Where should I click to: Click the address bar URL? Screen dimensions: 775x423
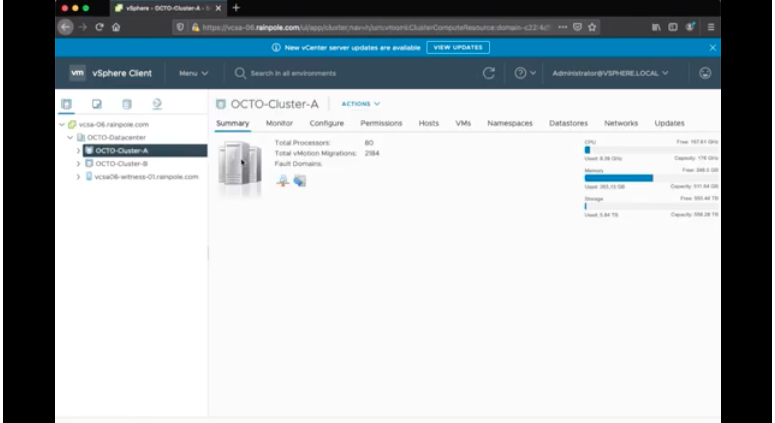[376, 28]
